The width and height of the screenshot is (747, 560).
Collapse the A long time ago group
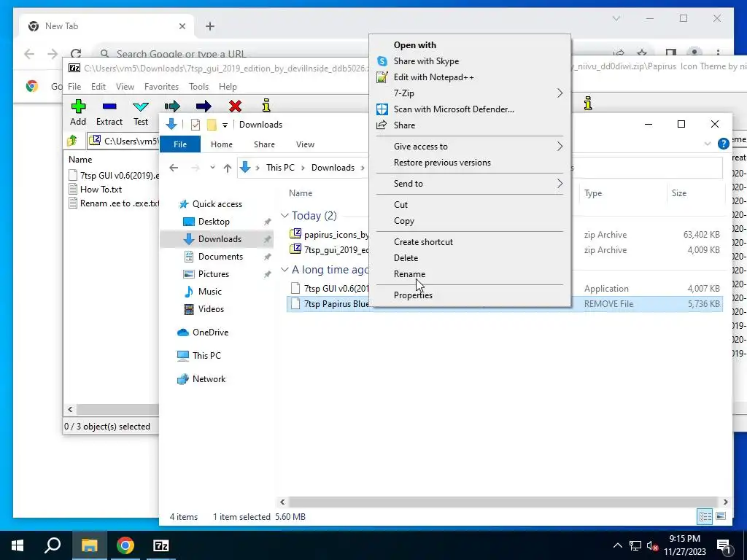click(285, 270)
